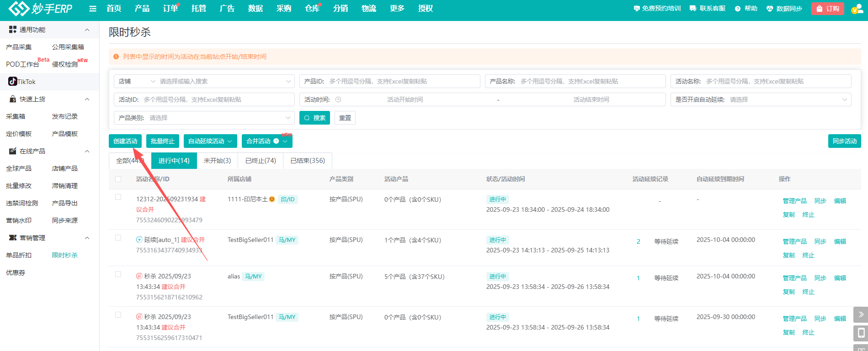Click the 妙手ERP logo icon
868x351 pixels.
[18, 8]
